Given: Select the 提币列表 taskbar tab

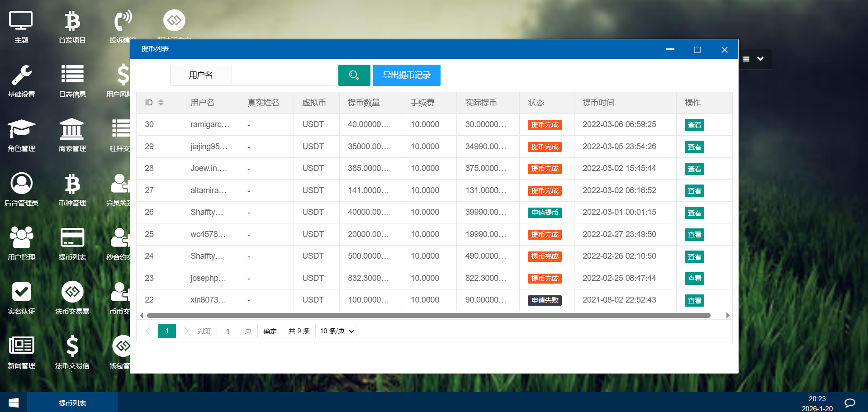Looking at the screenshot, I should pyautogui.click(x=72, y=403).
